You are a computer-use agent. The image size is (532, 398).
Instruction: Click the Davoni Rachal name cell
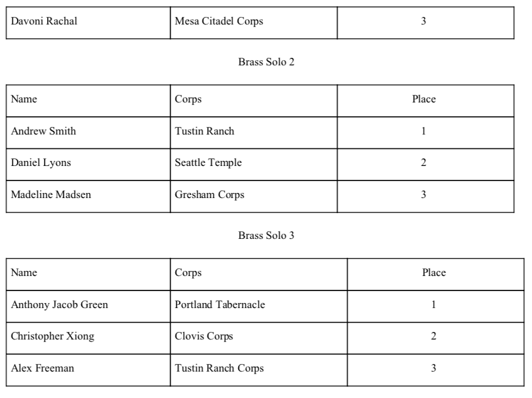coord(88,23)
